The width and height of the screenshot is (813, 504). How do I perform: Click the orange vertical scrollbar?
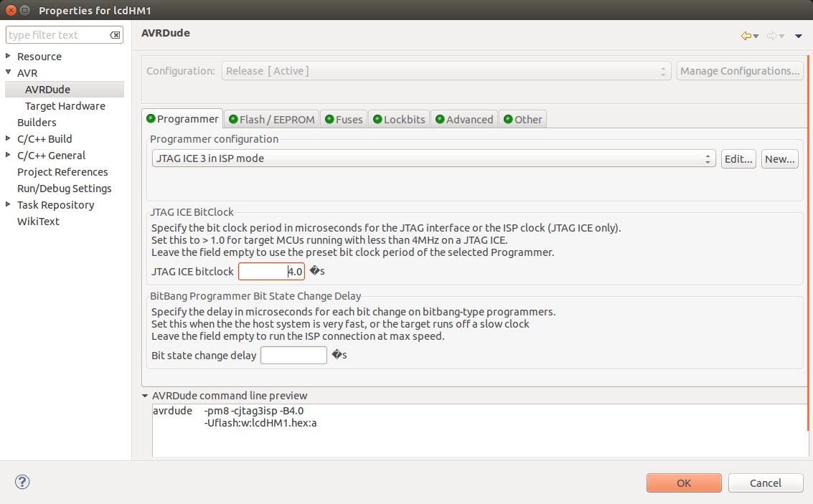pyautogui.click(x=808, y=244)
